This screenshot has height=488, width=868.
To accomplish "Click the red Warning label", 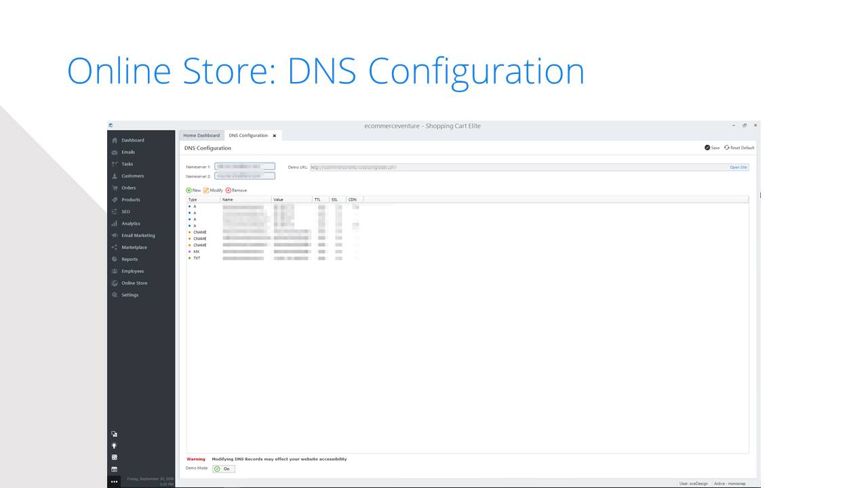I will click(x=196, y=459).
